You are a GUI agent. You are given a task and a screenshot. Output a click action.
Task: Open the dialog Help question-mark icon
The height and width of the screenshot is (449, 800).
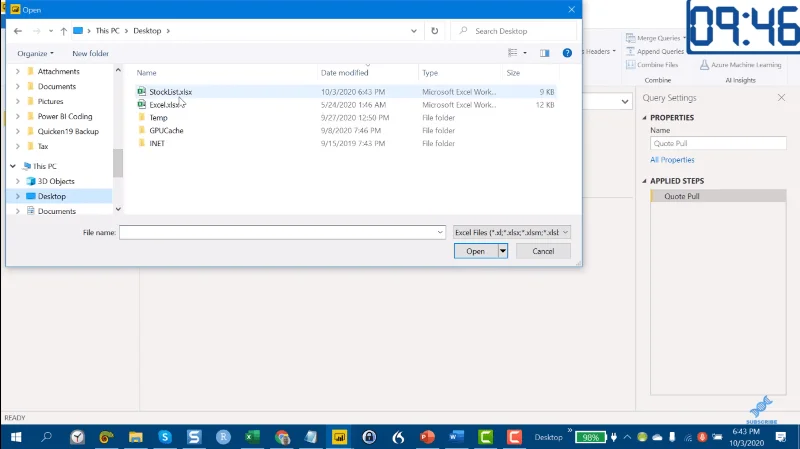click(567, 53)
